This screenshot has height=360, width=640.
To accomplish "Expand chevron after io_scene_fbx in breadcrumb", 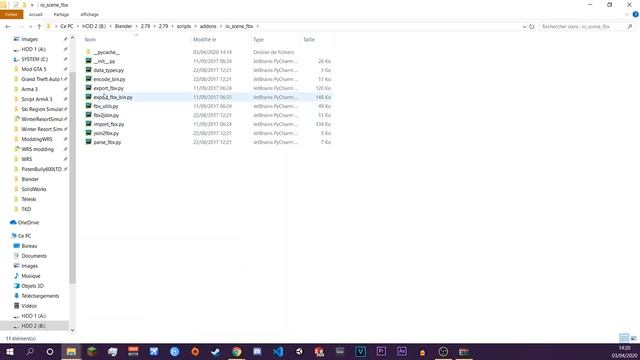I will [258, 27].
